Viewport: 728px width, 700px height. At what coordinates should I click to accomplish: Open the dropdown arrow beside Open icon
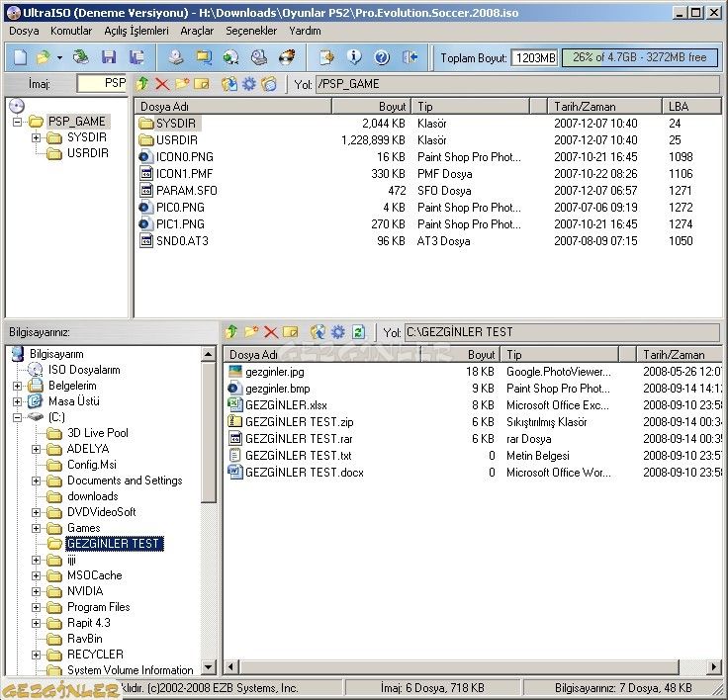[x=59, y=58]
